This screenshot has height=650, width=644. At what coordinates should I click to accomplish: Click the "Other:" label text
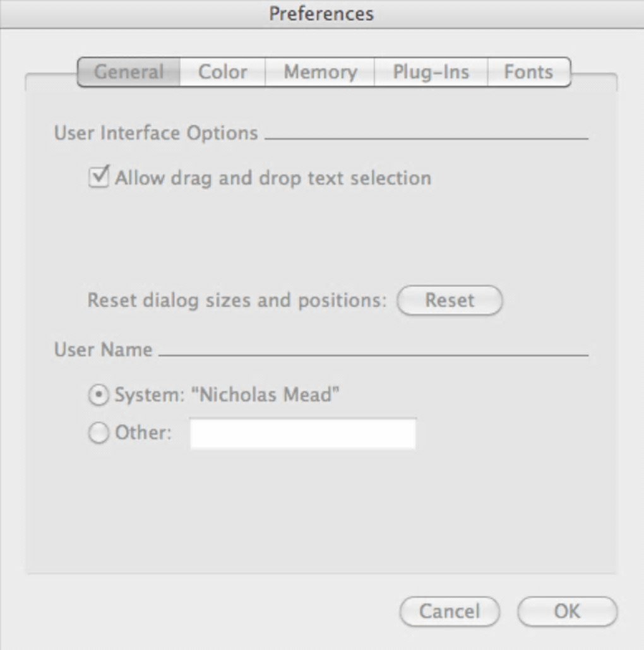point(143,433)
